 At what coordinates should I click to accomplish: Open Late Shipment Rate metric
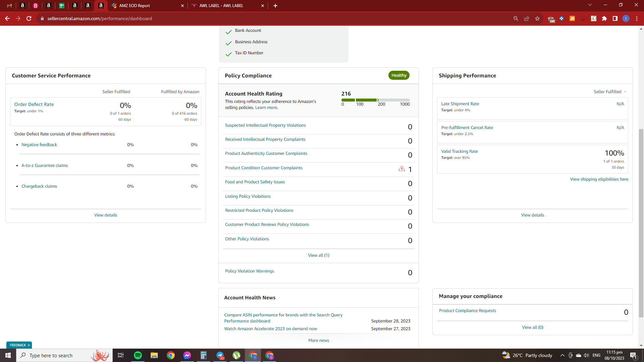pyautogui.click(x=460, y=104)
